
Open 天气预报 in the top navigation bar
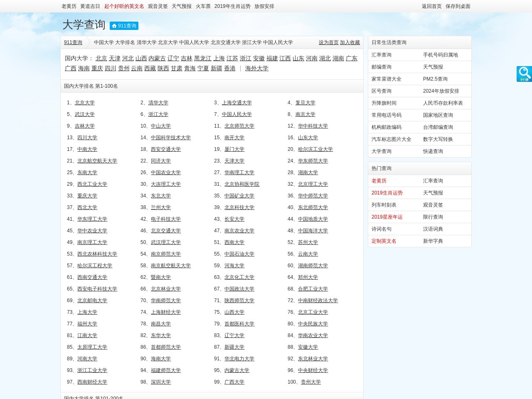(182, 6)
